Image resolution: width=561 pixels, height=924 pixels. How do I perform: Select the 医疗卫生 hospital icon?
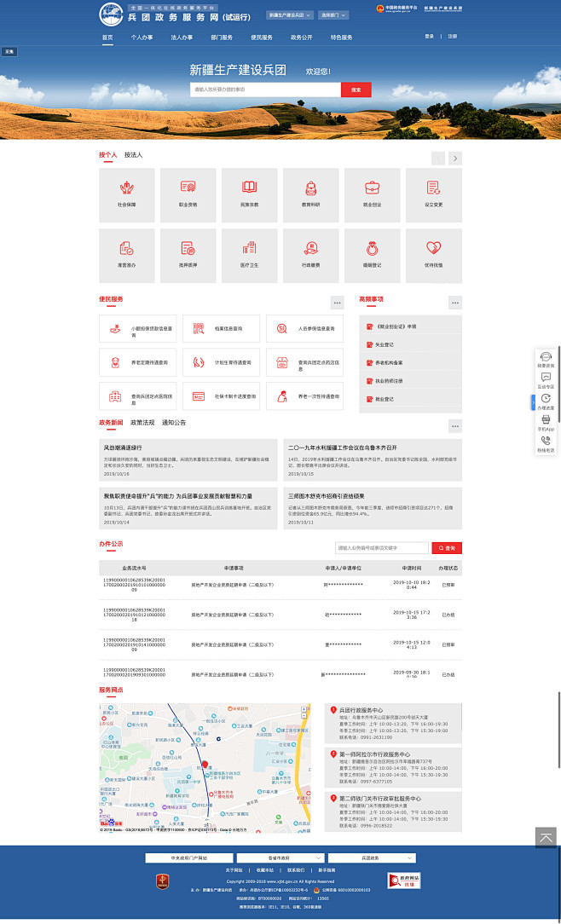(x=249, y=250)
